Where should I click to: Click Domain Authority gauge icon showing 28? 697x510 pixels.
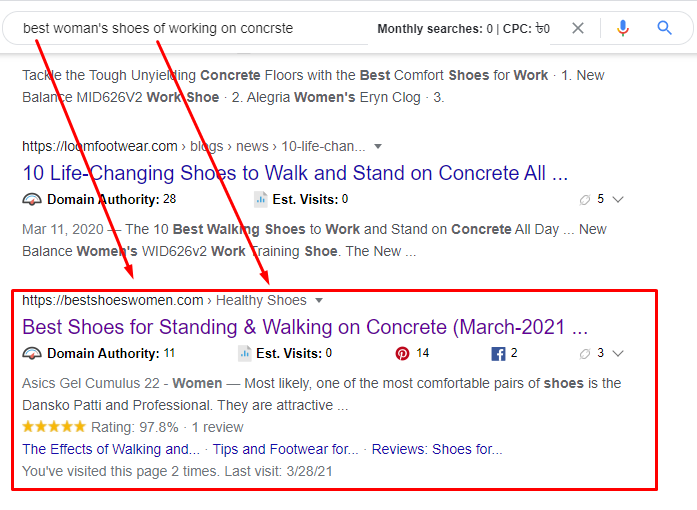(32, 199)
